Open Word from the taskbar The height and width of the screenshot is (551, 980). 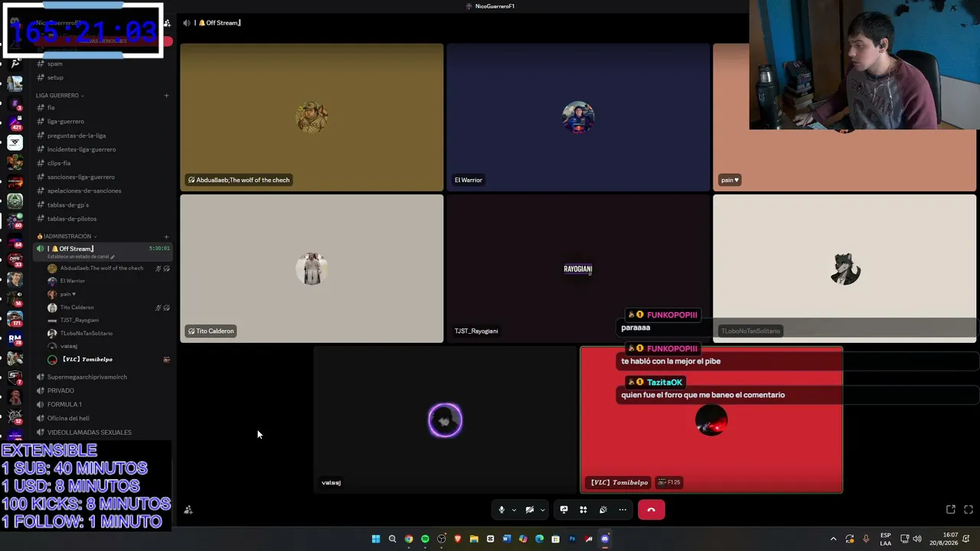pos(507,539)
